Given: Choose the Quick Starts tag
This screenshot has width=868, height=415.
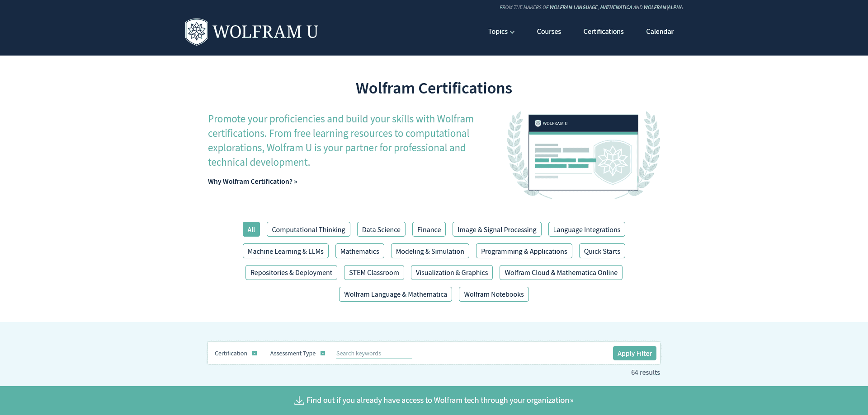Looking at the screenshot, I should 602,251.
